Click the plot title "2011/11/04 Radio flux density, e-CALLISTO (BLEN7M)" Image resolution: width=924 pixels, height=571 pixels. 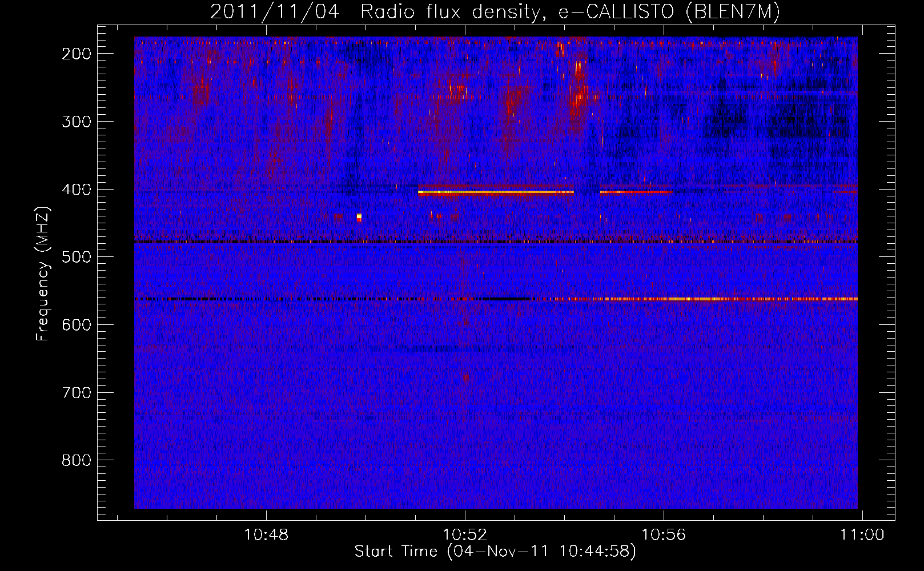click(495, 11)
